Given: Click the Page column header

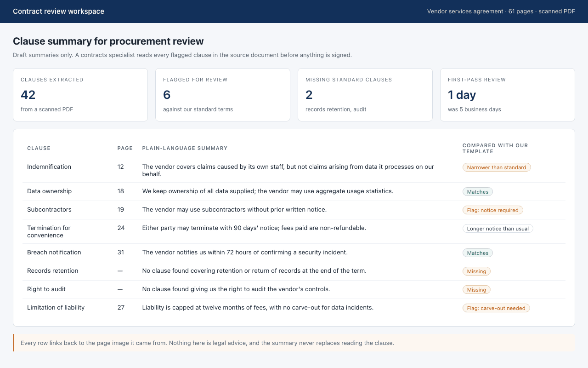Looking at the screenshot, I should [x=125, y=149].
